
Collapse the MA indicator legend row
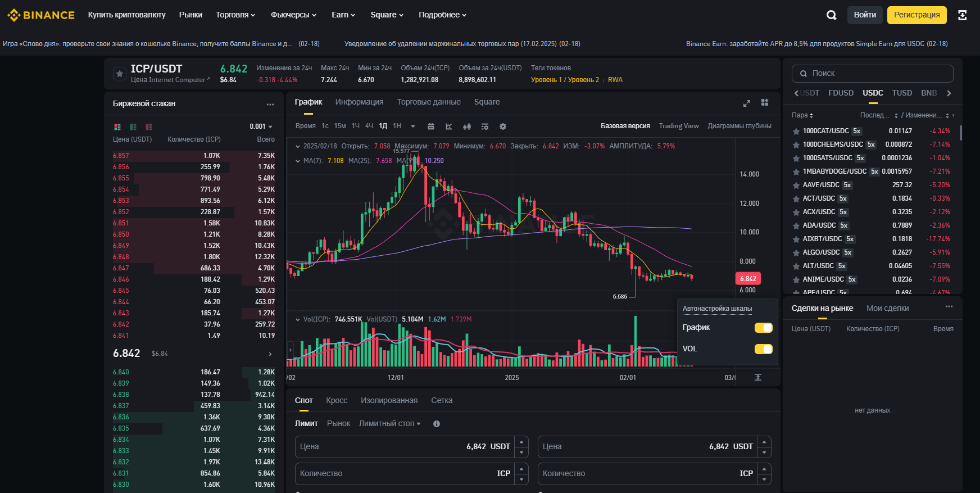[x=298, y=161]
